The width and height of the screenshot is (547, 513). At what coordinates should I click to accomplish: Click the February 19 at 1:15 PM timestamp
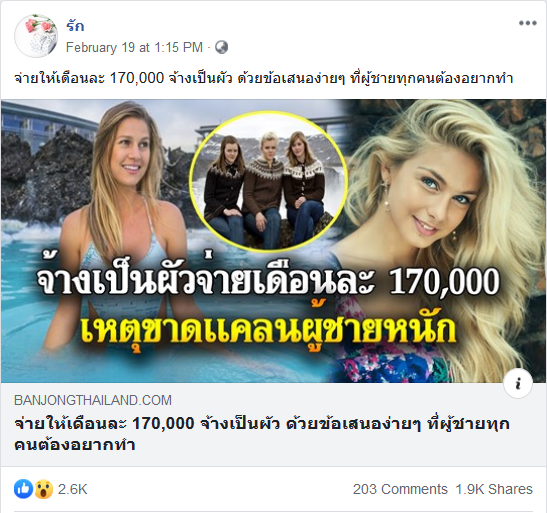(134, 47)
